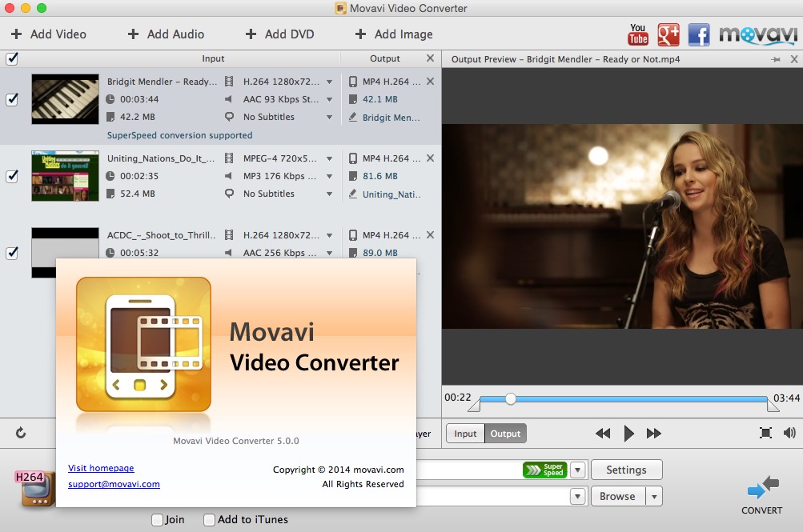
Task: Expand Bridgit Mendler No Subtitles dropdown
Action: click(329, 117)
